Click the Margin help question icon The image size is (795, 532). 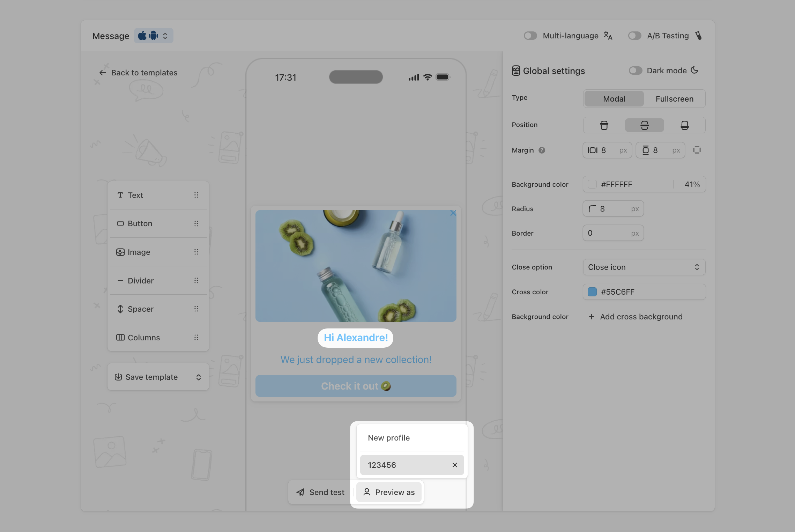pyautogui.click(x=542, y=150)
